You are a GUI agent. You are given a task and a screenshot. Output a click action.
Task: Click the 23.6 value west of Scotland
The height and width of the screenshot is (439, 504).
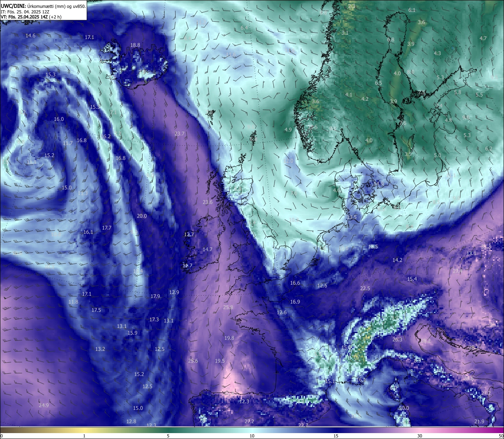pos(208,202)
